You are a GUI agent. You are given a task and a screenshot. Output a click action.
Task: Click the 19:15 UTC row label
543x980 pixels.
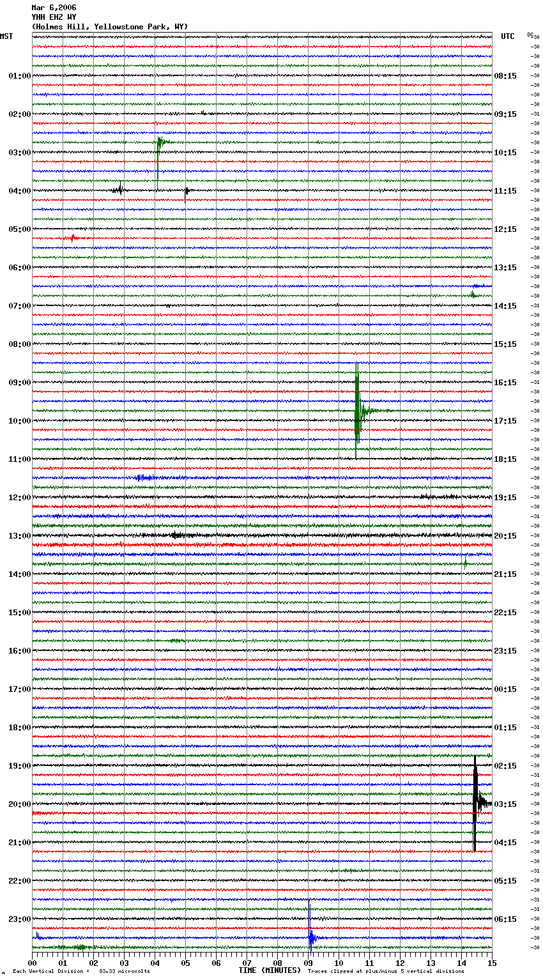tap(505, 498)
